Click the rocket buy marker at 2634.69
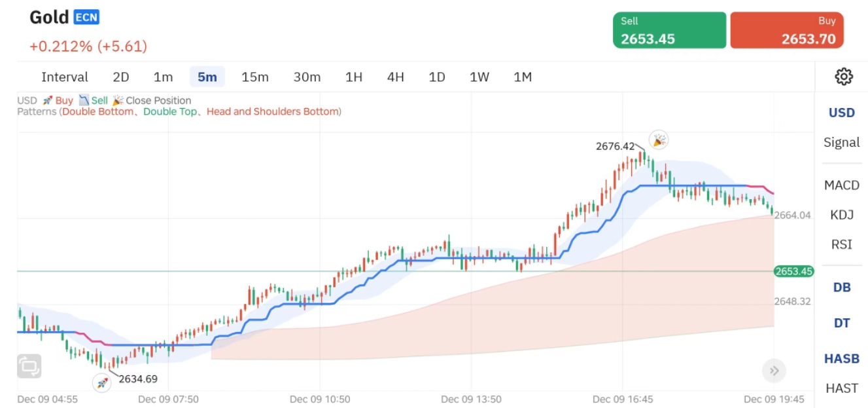Viewport: 868px width, 408px height. (101, 383)
